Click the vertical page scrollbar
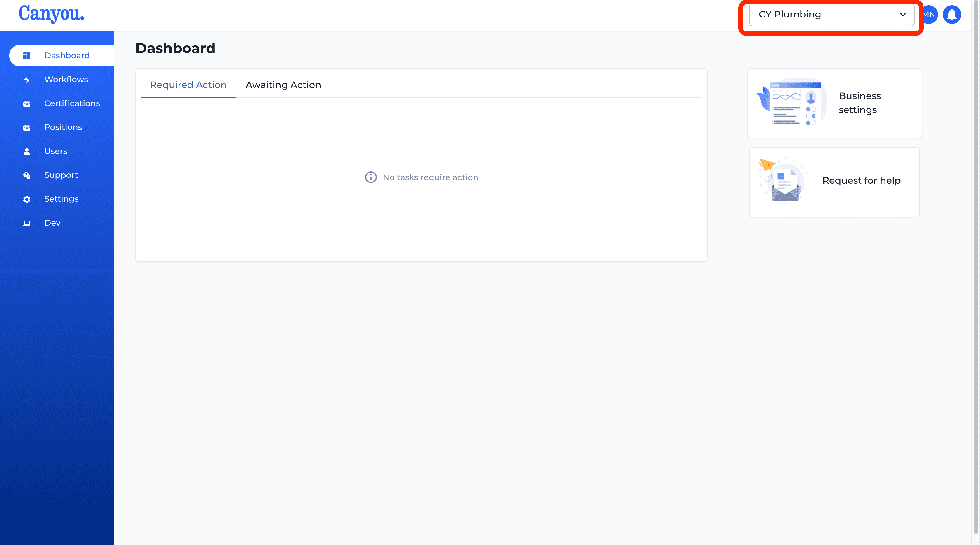The width and height of the screenshot is (980, 545). (x=975, y=266)
